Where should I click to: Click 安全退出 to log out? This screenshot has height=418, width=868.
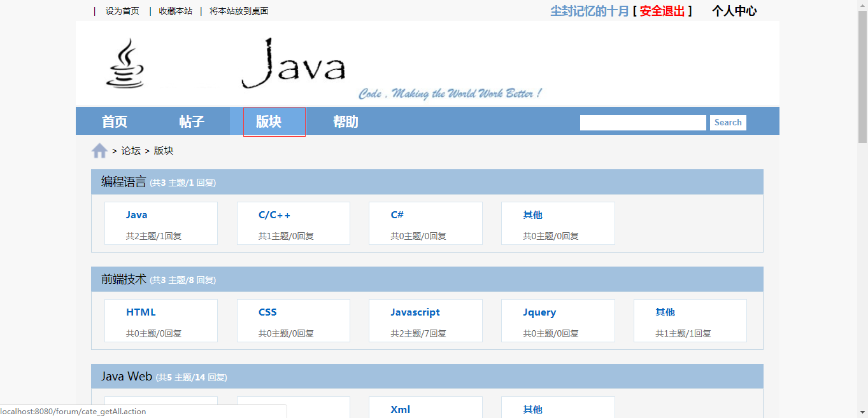(x=662, y=11)
